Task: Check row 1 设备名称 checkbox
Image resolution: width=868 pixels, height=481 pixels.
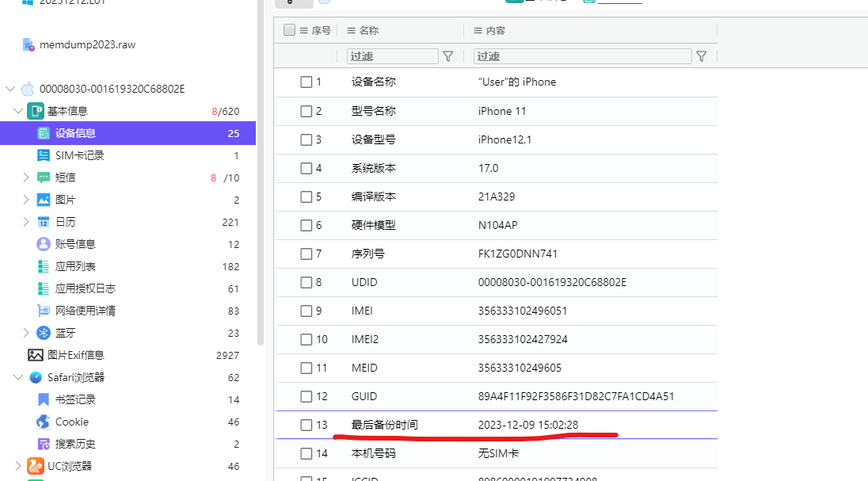Action: point(306,82)
